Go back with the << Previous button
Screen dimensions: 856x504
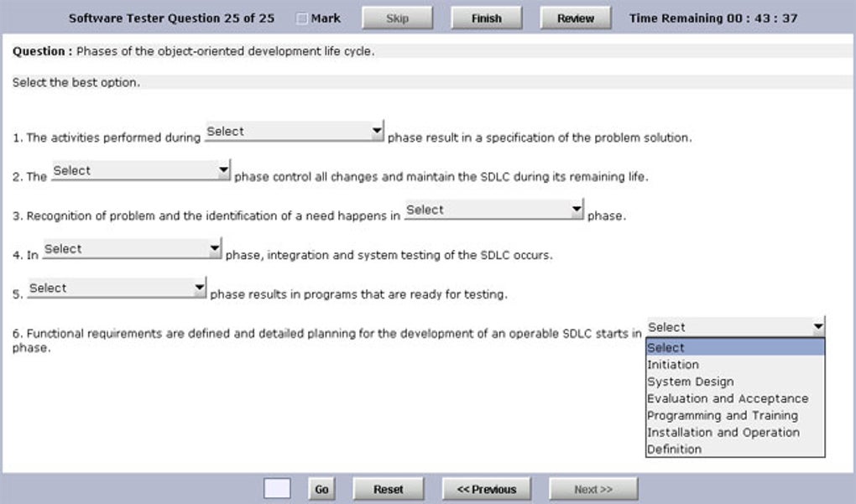coord(487,489)
